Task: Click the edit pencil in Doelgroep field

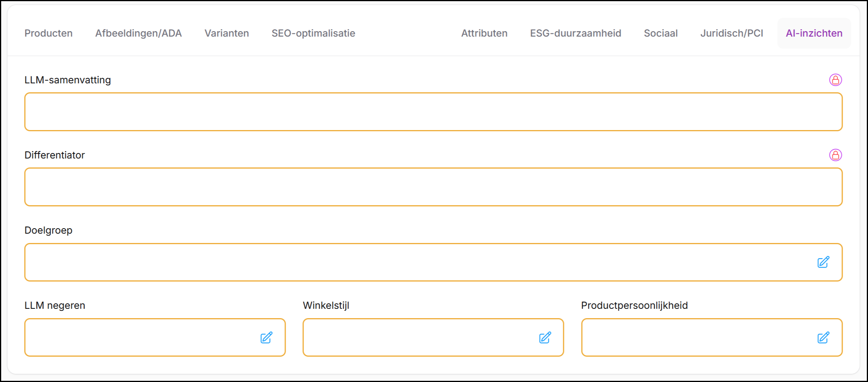Action: pyautogui.click(x=823, y=262)
